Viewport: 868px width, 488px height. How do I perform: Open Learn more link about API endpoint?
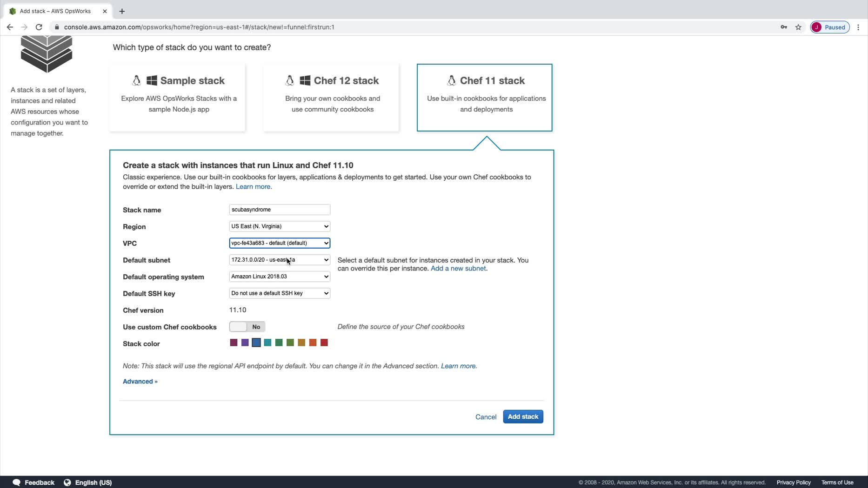click(x=459, y=366)
